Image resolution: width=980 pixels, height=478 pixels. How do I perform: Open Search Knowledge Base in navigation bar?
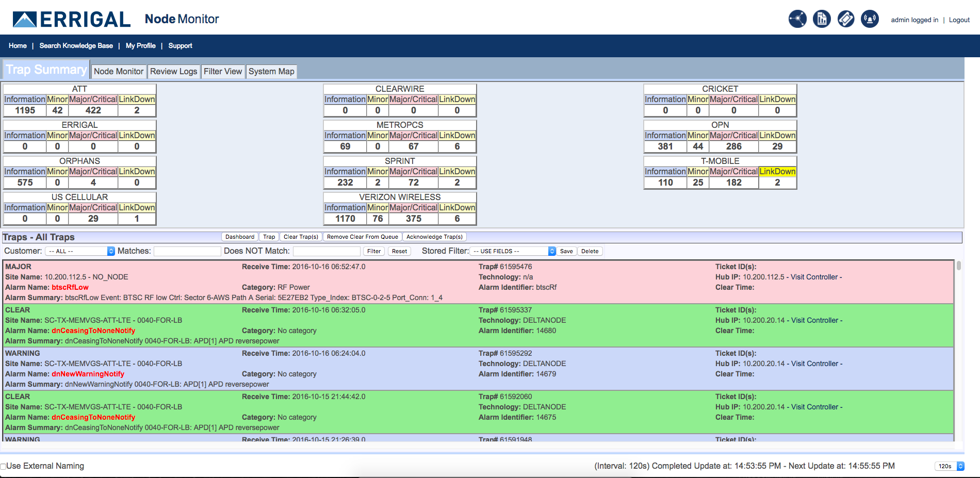point(76,46)
